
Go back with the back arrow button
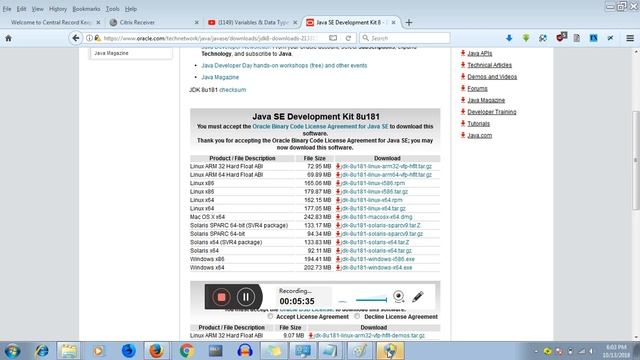pos(76,38)
